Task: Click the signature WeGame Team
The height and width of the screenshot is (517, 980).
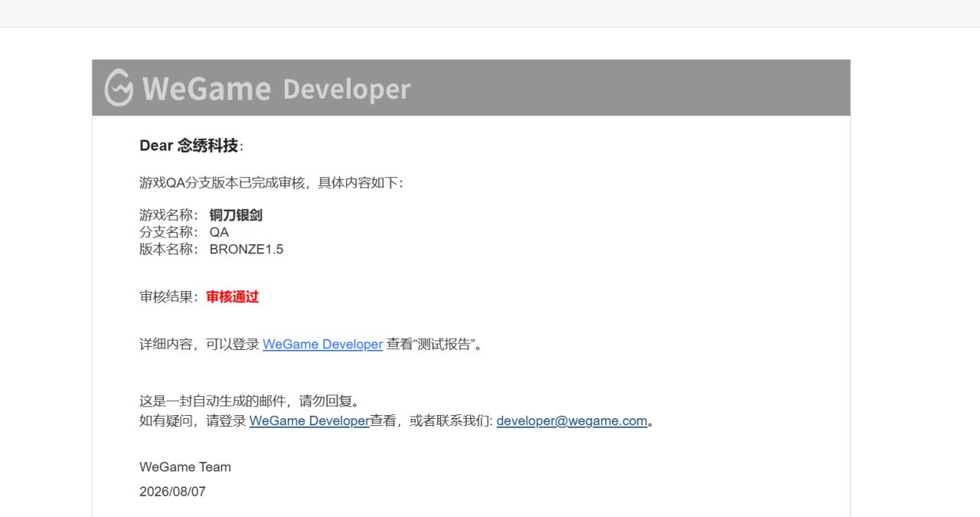Action: [185, 466]
